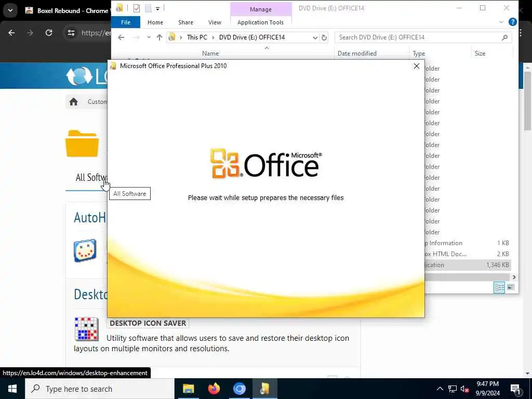
Task: Click This PC in the address breadcrumb
Action: pyautogui.click(x=197, y=37)
